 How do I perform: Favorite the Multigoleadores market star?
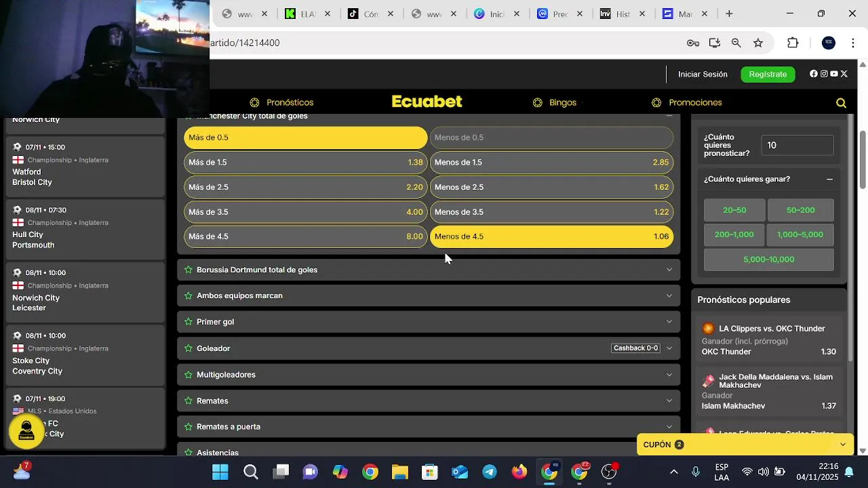pyautogui.click(x=189, y=375)
